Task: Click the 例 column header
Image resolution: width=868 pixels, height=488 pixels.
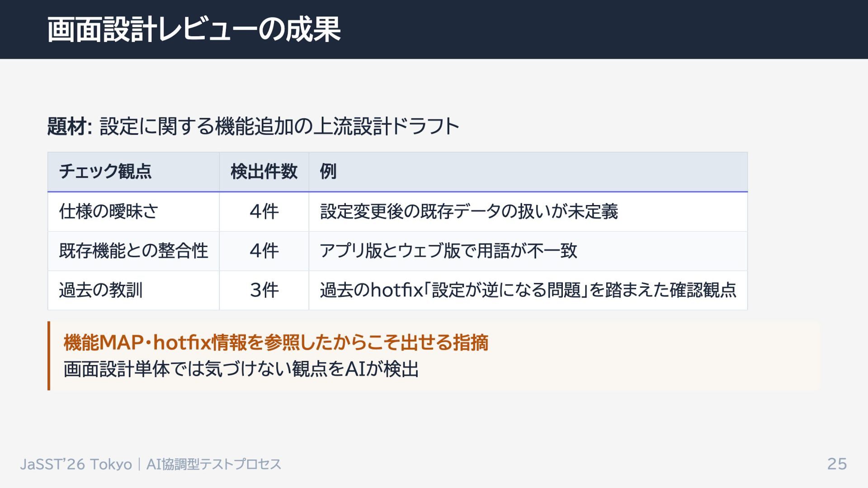Action: coord(328,172)
